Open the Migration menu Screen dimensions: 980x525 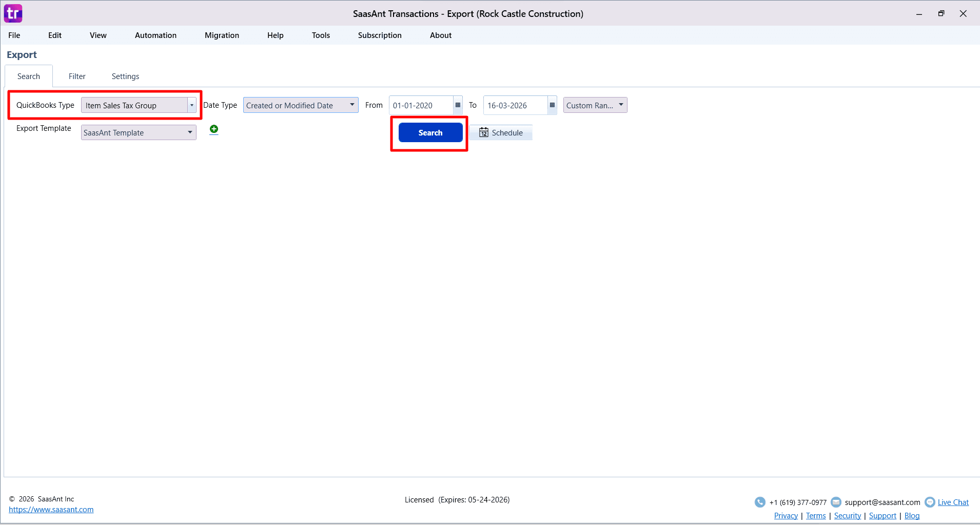222,35
